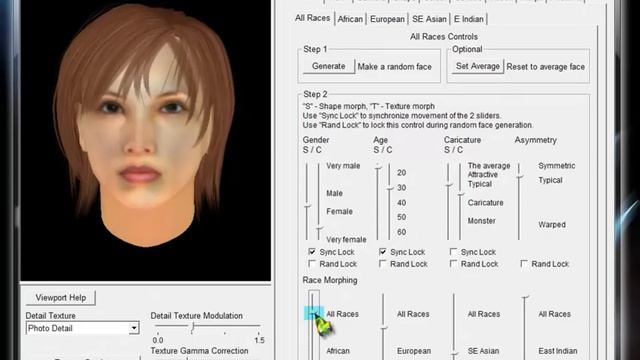The height and width of the screenshot is (360, 640).
Task: Toggle Age Sync Lock checkbox
Action: 383,251
